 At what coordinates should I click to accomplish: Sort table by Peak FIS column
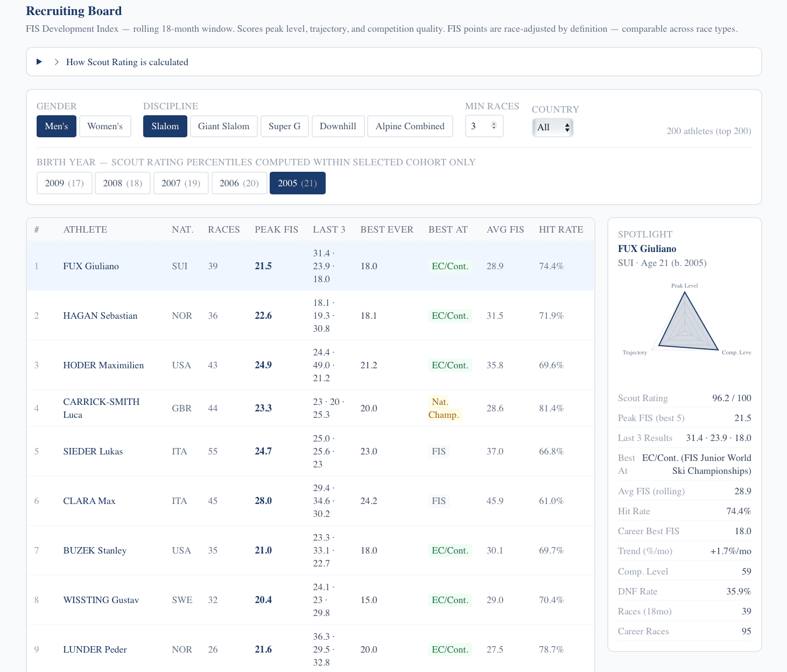[276, 229]
